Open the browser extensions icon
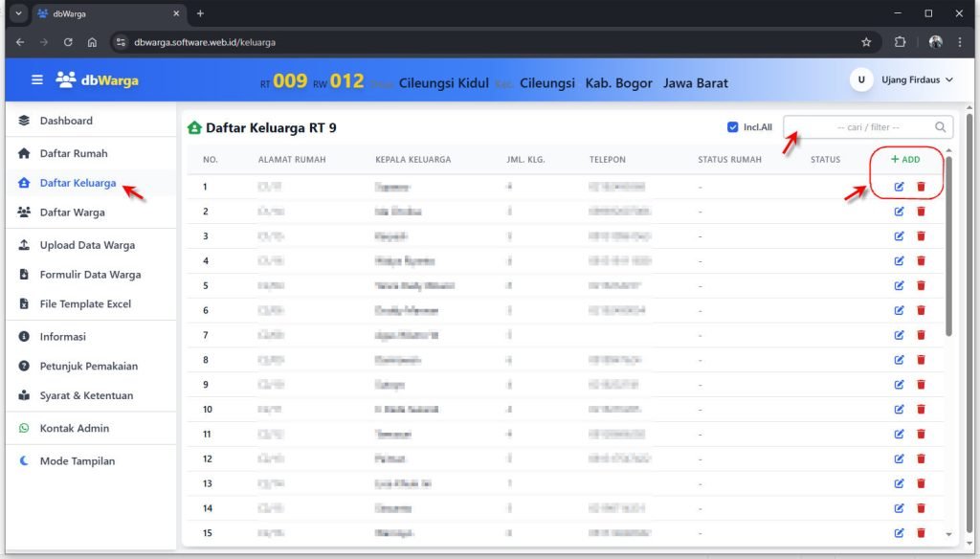Viewport: 980px width, 559px height. [x=900, y=42]
